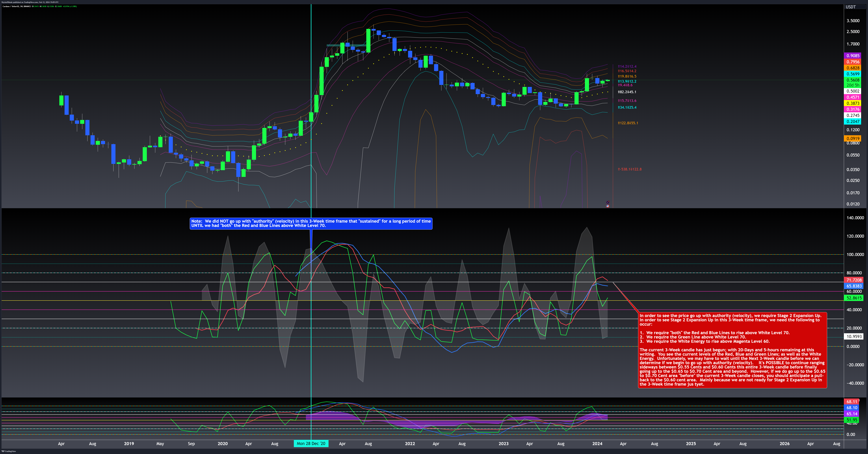This screenshot has height=454, width=868.
Task: Click the orange ⇑19.8⇓16.5 band label
Action: click(x=627, y=77)
